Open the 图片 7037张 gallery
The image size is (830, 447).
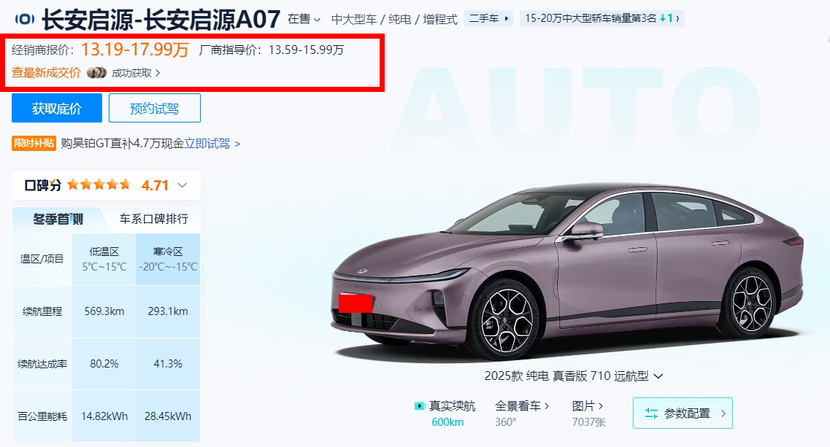tap(588, 414)
